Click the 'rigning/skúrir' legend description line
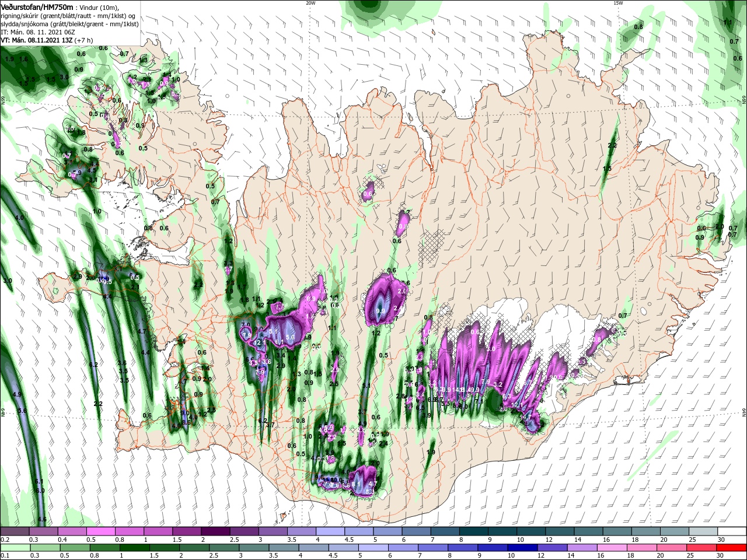 pos(68,16)
